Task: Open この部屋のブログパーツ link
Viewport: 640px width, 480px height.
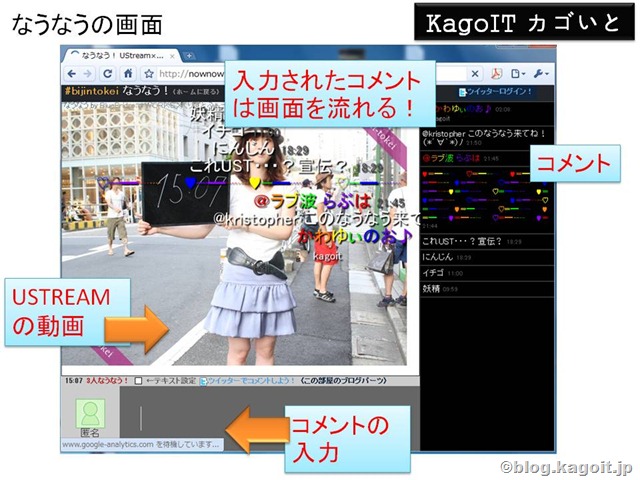Action: pyautogui.click(x=343, y=381)
